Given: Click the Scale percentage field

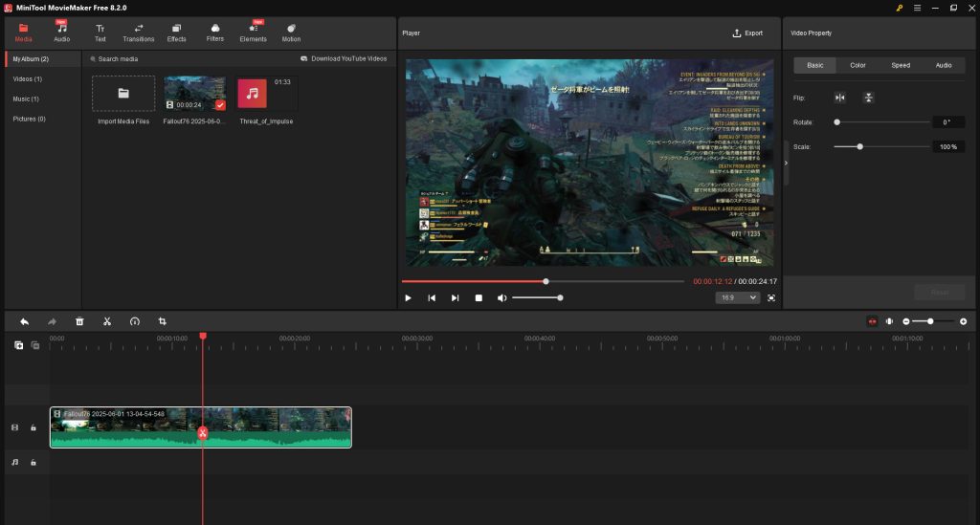Looking at the screenshot, I should tap(948, 146).
